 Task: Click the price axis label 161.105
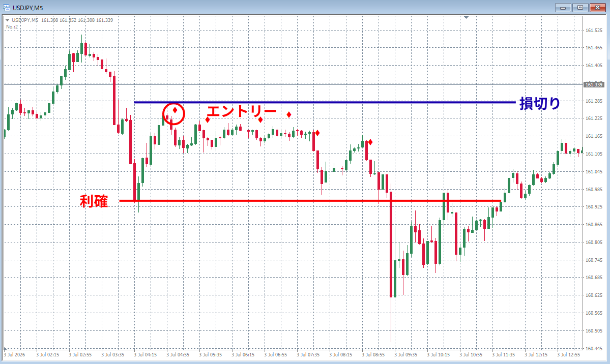click(x=594, y=154)
